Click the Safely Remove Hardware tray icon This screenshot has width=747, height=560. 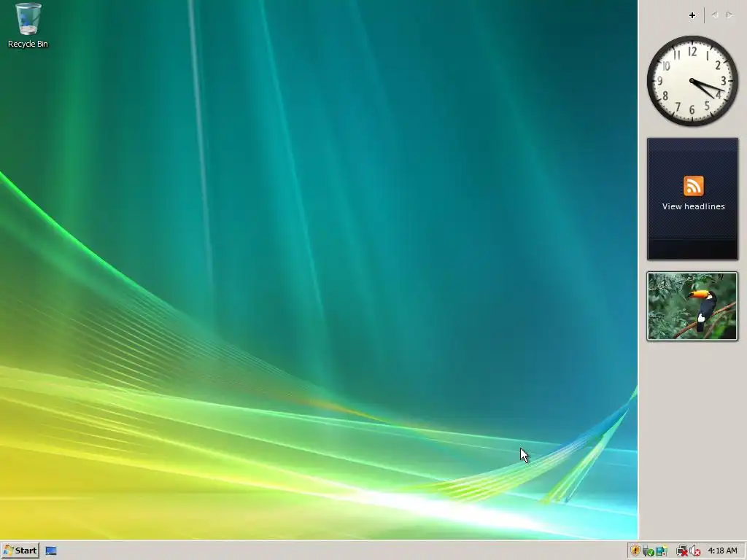pyautogui.click(x=648, y=551)
